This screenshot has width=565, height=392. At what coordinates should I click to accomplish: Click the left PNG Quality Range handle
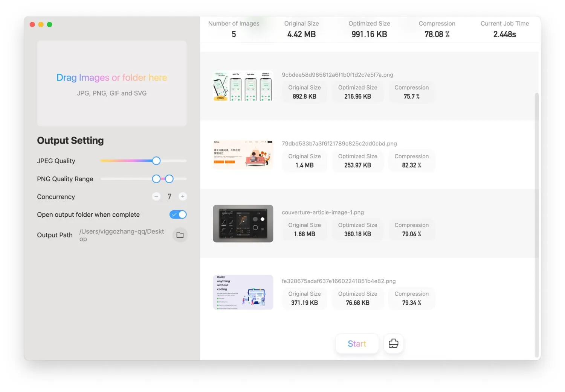(x=156, y=179)
